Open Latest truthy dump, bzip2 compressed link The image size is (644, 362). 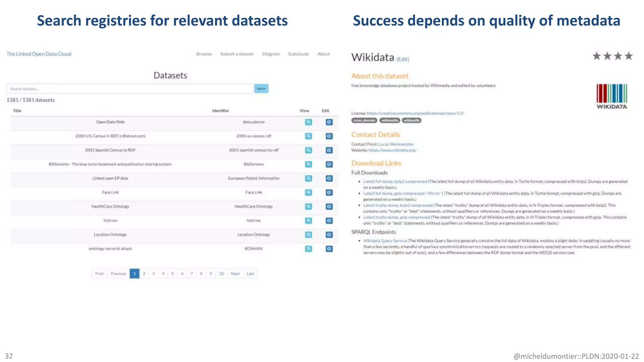[398, 206]
